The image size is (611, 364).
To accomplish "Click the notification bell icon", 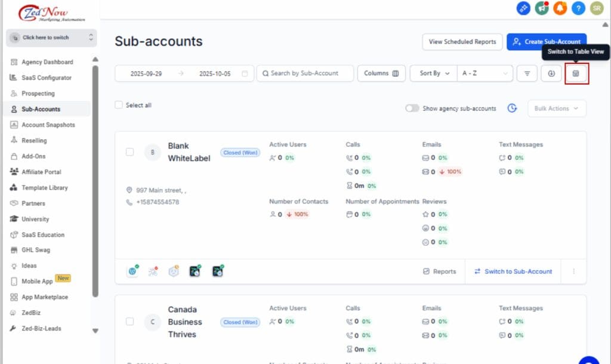I will [560, 8].
